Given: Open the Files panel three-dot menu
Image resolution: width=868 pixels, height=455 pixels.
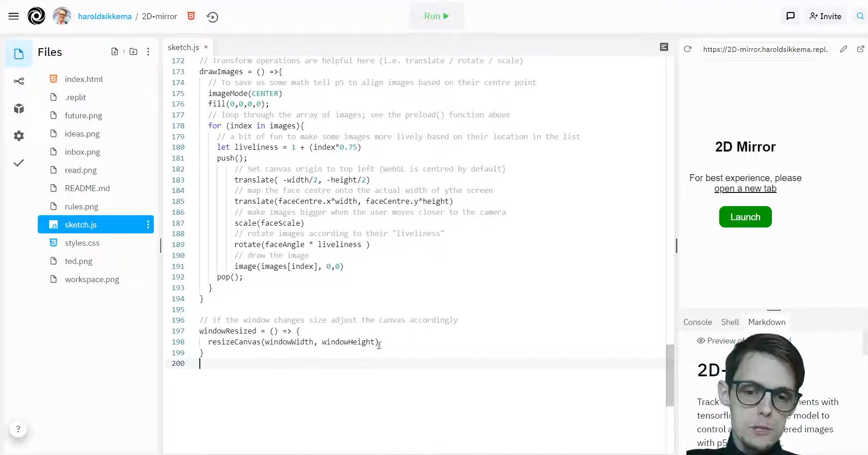Looking at the screenshot, I should 148,52.
